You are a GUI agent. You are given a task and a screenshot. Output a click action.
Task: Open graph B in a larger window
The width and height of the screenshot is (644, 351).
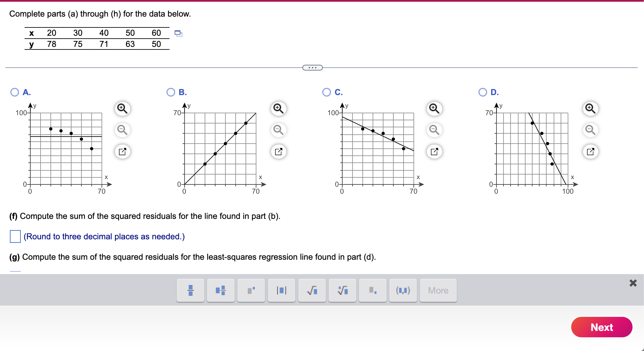click(x=278, y=152)
